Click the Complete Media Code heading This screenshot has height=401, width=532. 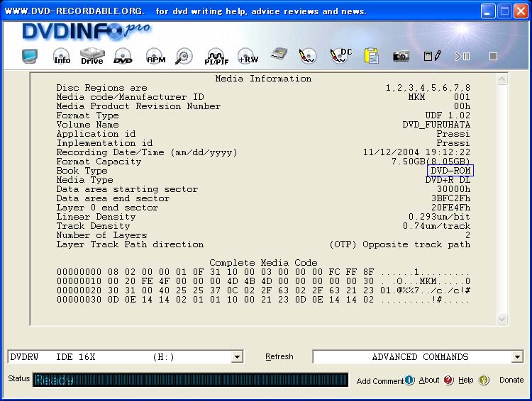click(x=263, y=263)
